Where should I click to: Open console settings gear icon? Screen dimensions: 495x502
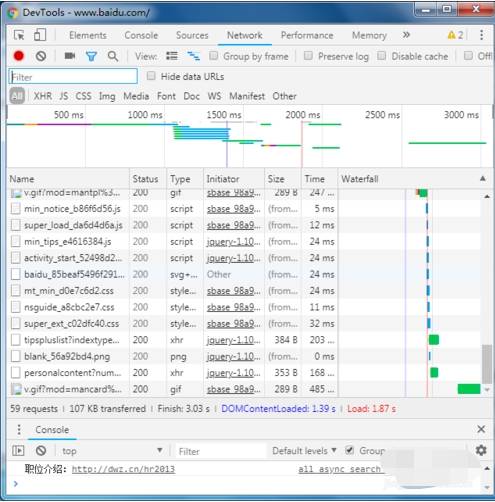[x=481, y=450]
